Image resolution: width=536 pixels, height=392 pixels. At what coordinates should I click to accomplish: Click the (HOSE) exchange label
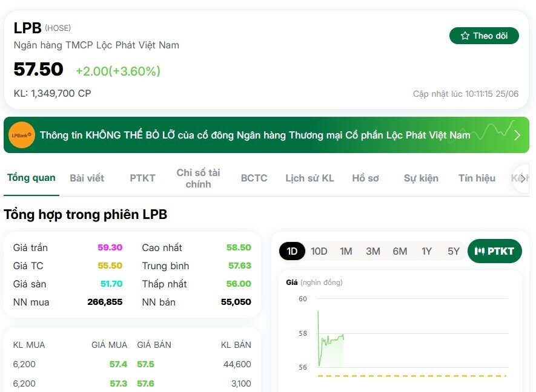tap(58, 28)
